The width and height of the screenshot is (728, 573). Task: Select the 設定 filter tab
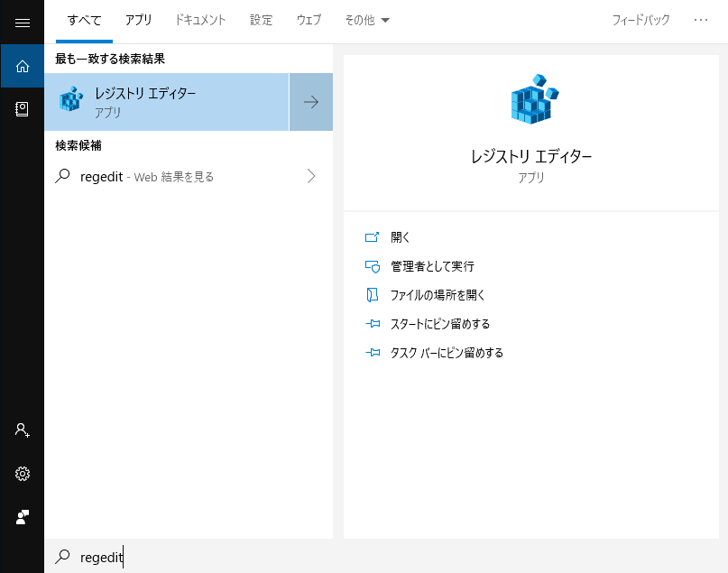tap(261, 20)
